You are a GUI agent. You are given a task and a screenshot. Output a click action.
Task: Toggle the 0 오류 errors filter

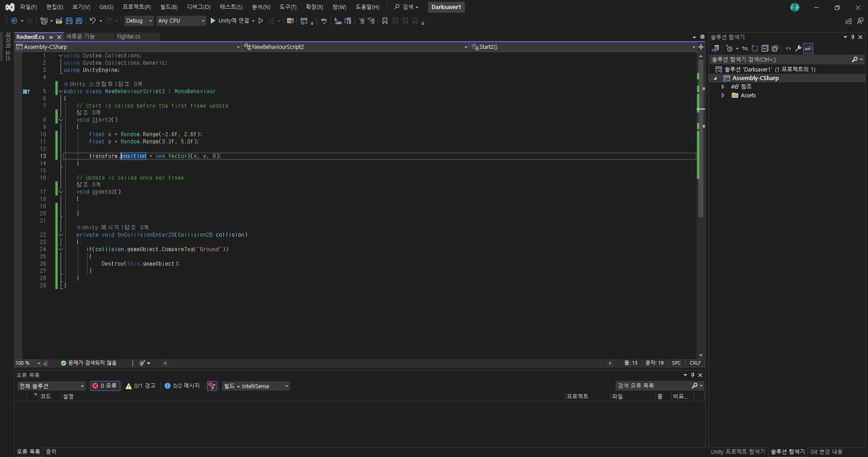click(x=105, y=386)
